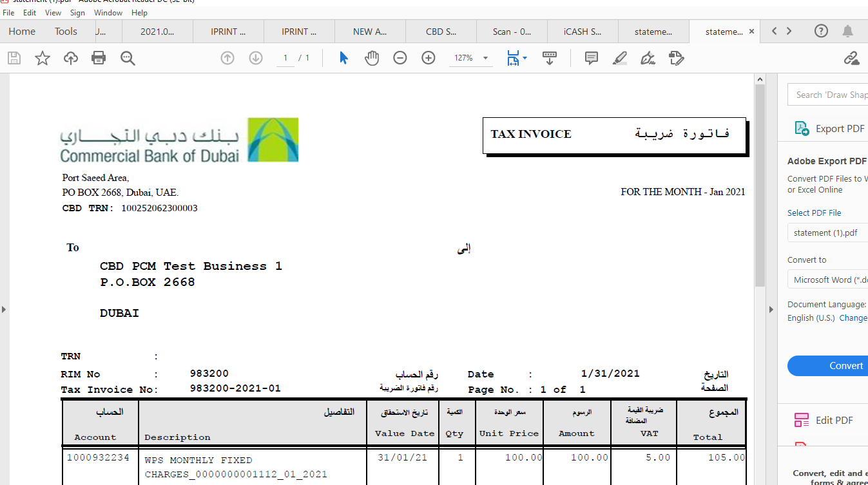Select the Hand pan tool

click(372, 58)
